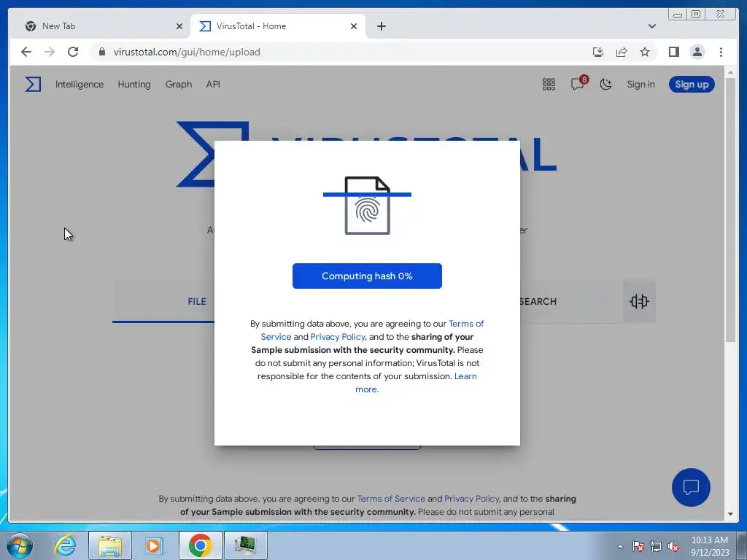The width and height of the screenshot is (747, 560).
Task: Click the Chrome taskbar icon
Action: tap(200, 545)
